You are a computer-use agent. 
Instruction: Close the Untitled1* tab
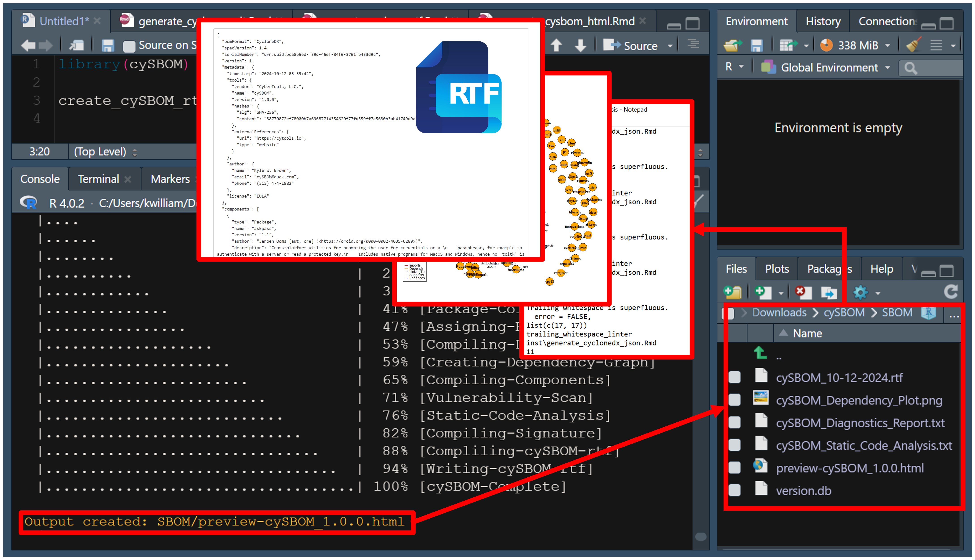click(x=97, y=21)
